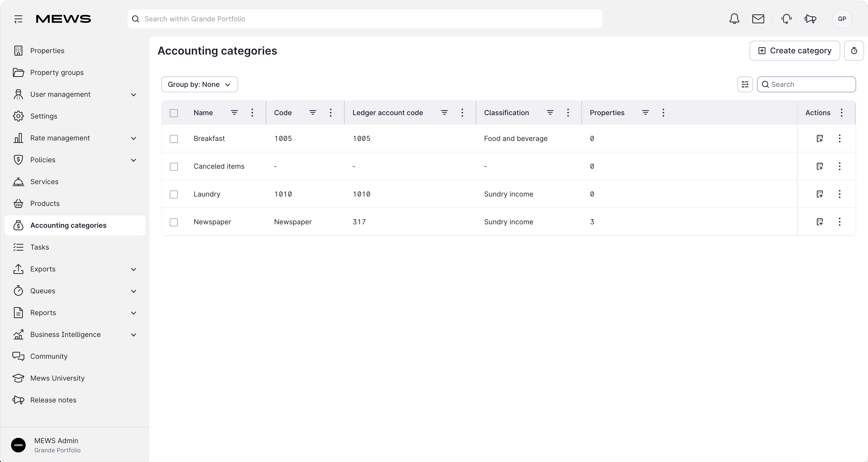
Task: Click the assign icon for Newspaper
Action: (x=820, y=222)
